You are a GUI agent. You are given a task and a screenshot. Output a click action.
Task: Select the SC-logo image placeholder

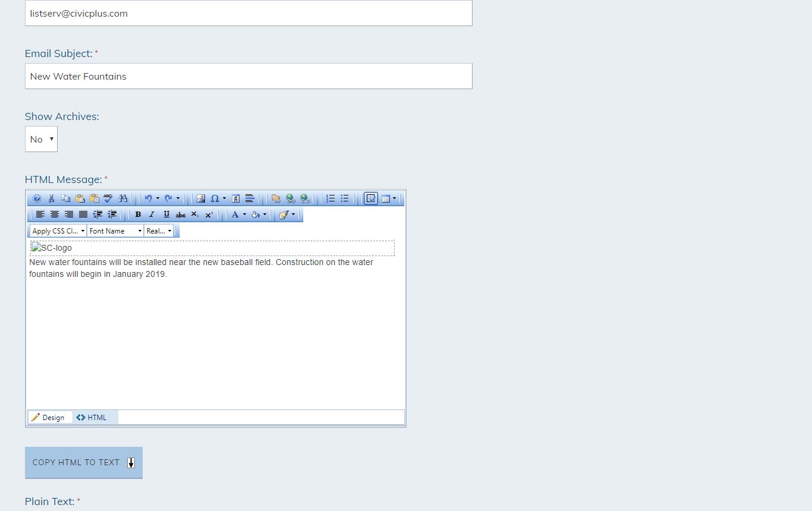pyautogui.click(x=52, y=248)
